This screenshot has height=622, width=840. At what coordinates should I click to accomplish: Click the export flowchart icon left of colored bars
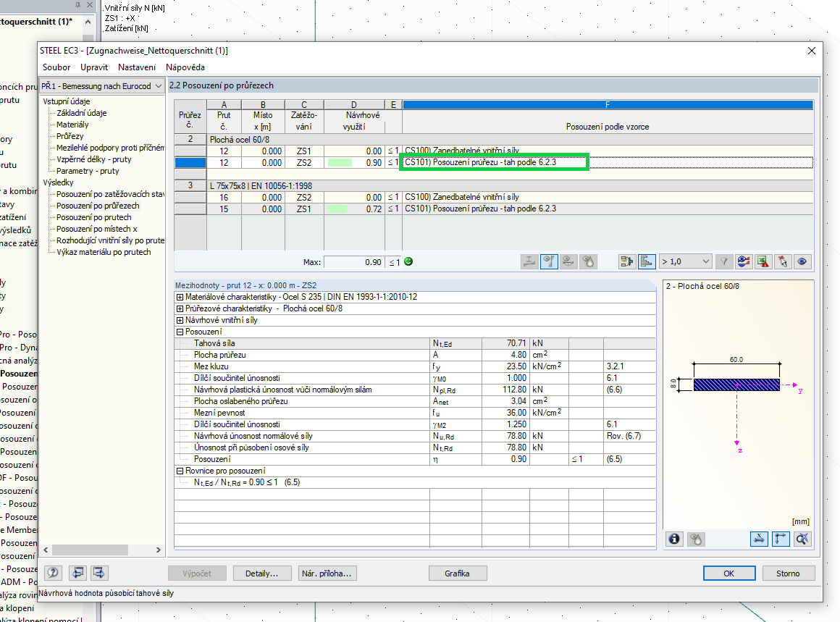(x=627, y=262)
